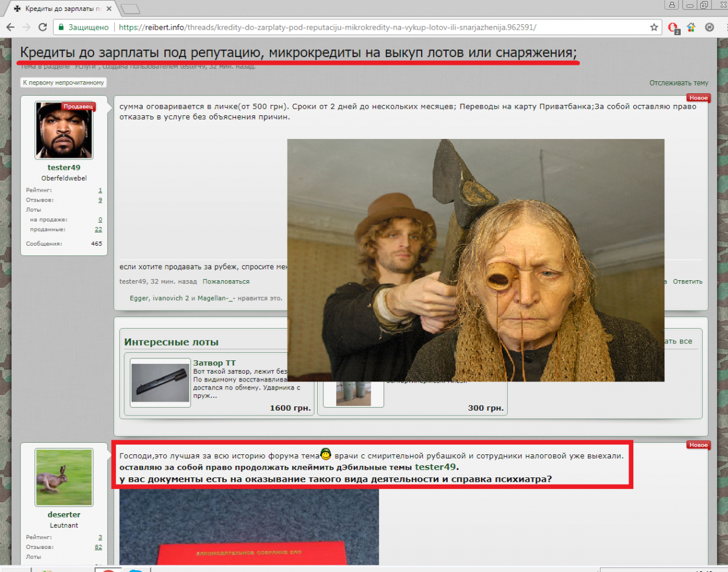Jump to first unread via К первому непрочитанному
728x572 pixels.
64,82
